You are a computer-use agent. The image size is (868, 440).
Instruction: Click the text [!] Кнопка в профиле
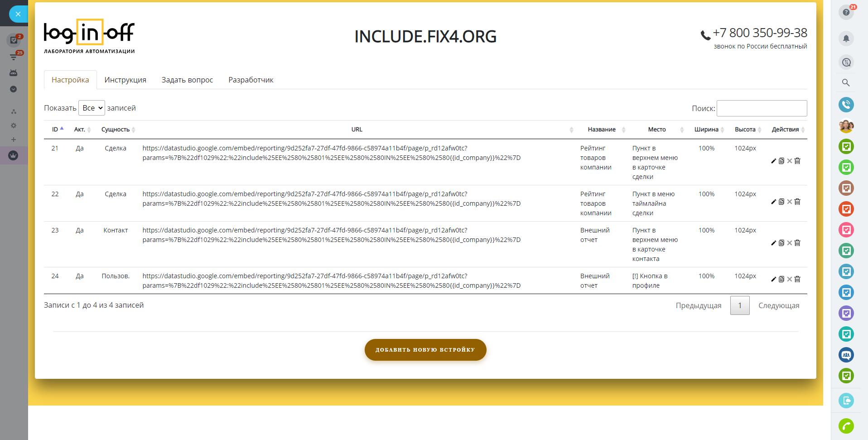650,281
